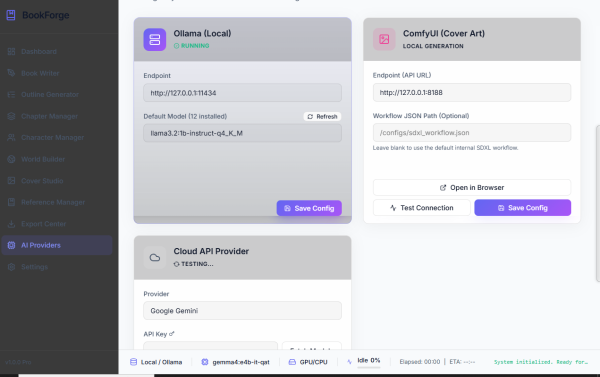
Task: Click the Outline Generator list icon
Action: click(x=11, y=95)
